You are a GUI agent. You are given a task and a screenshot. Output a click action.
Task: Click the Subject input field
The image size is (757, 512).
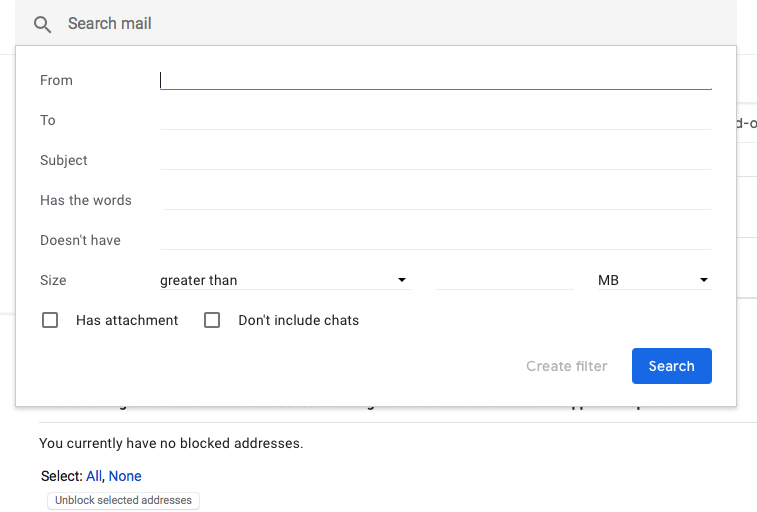coord(435,160)
